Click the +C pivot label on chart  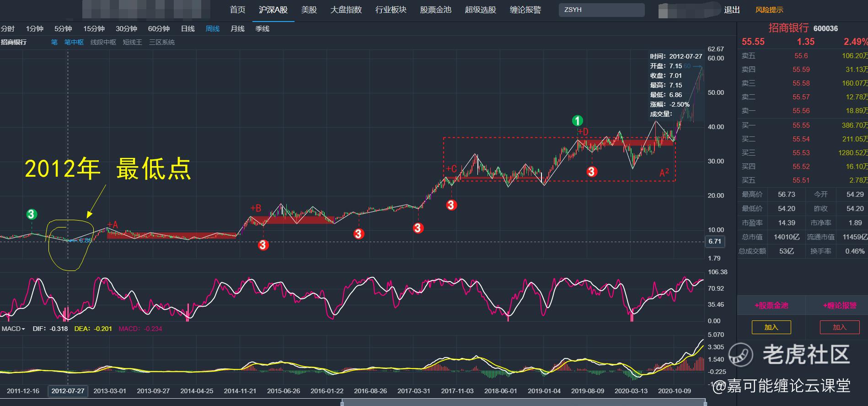451,169
